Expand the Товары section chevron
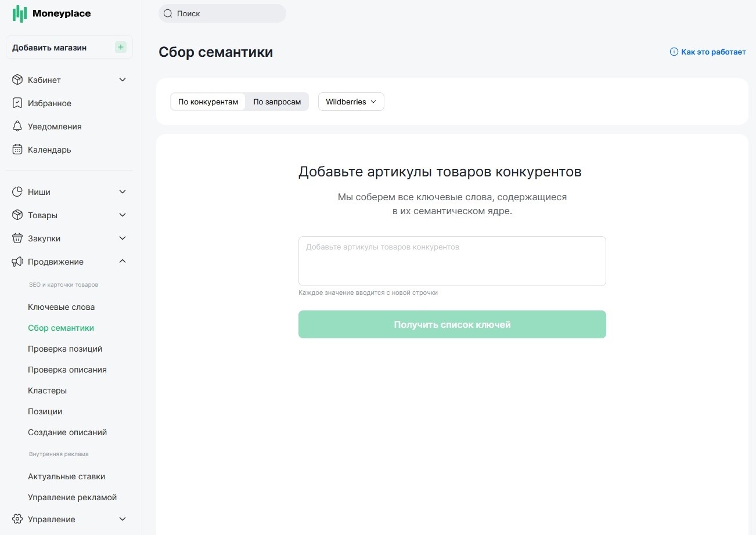The image size is (756, 535). (x=123, y=215)
